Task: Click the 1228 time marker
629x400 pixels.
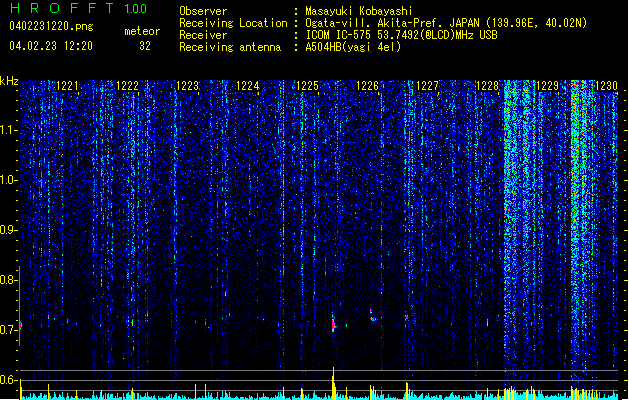Action: [x=487, y=85]
